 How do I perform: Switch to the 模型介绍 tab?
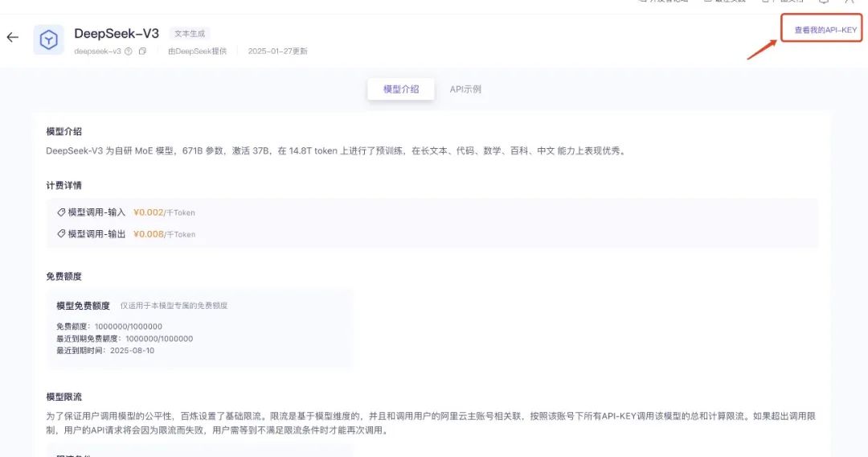[x=401, y=89]
